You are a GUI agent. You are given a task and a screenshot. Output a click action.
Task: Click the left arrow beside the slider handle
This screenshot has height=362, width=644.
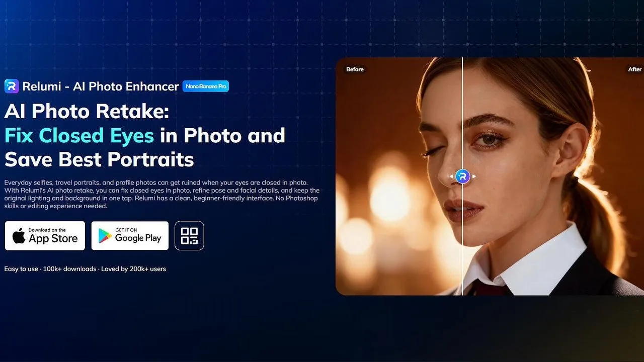[x=452, y=176]
